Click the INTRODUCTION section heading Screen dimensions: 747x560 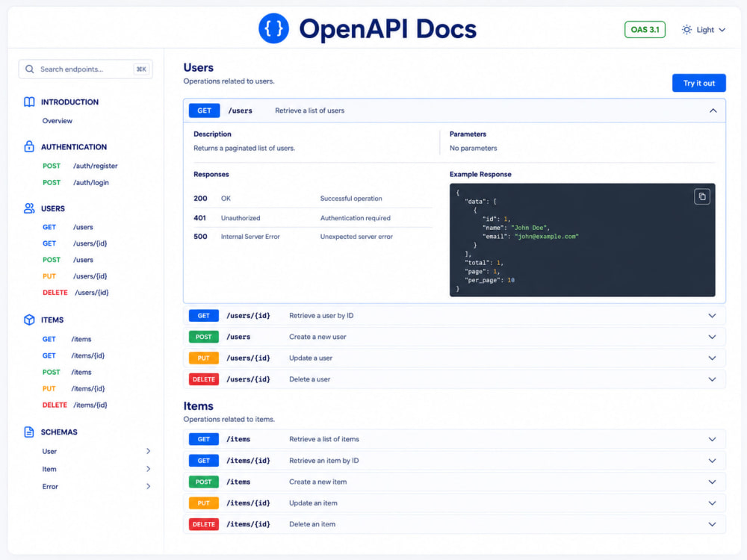tap(69, 102)
